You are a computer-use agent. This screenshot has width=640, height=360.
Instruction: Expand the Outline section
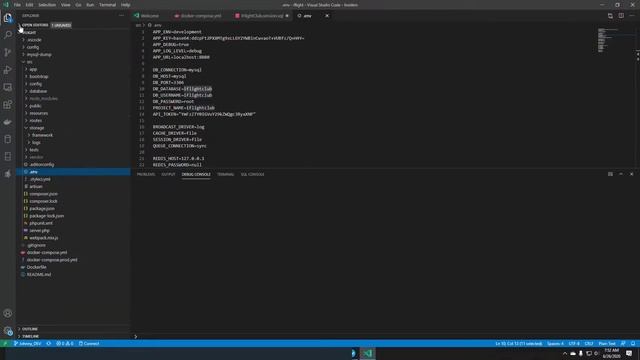pos(30,329)
